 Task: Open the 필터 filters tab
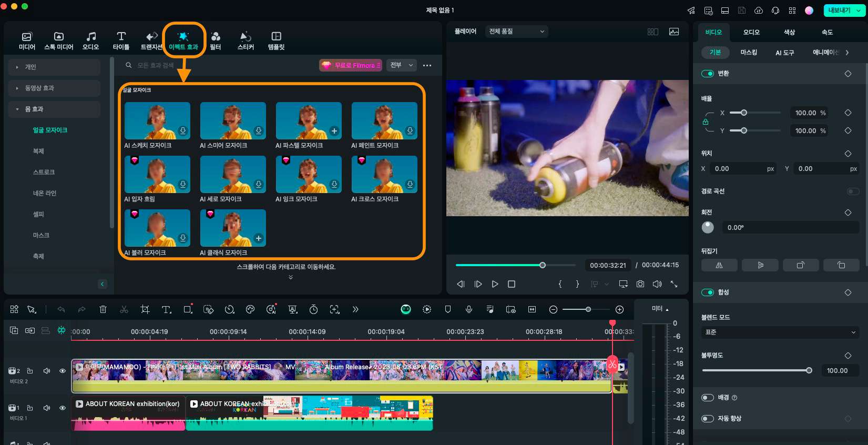click(x=216, y=41)
